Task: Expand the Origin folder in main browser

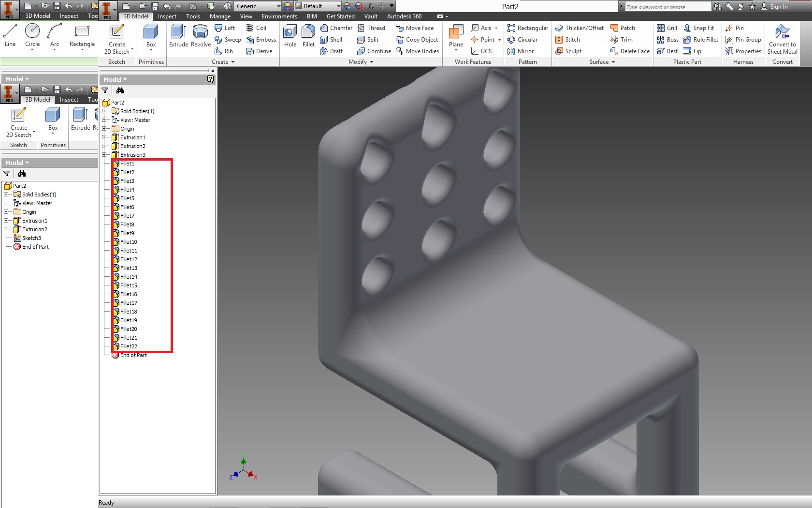Action: click(x=104, y=129)
